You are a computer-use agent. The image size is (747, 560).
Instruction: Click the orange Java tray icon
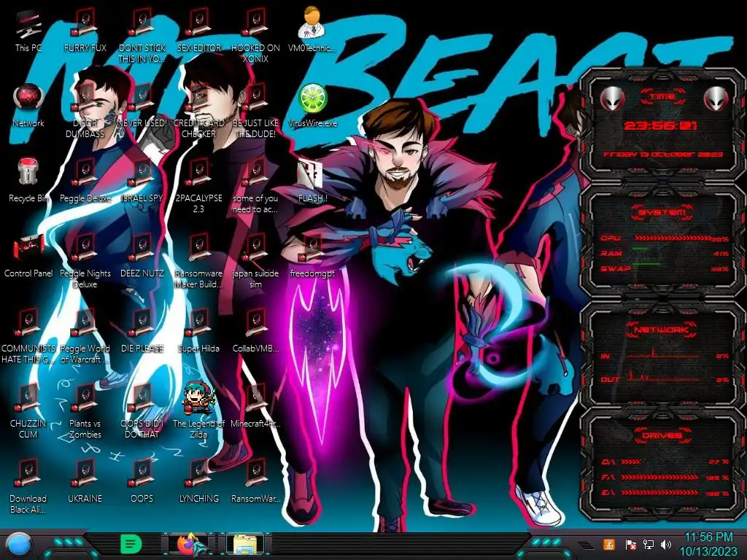pyautogui.click(x=609, y=544)
